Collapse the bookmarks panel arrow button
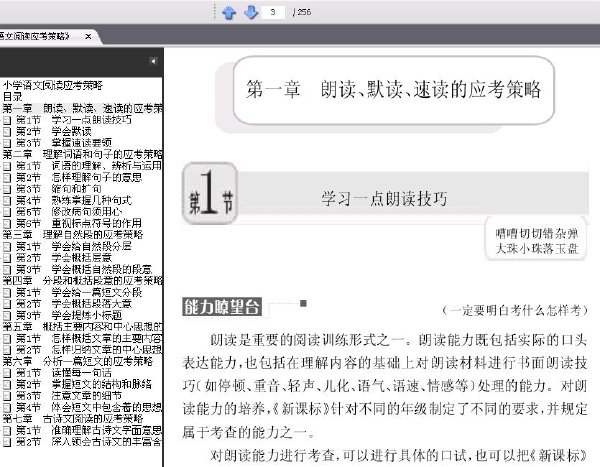Viewport: 600px width, 467px height. click(x=153, y=61)
